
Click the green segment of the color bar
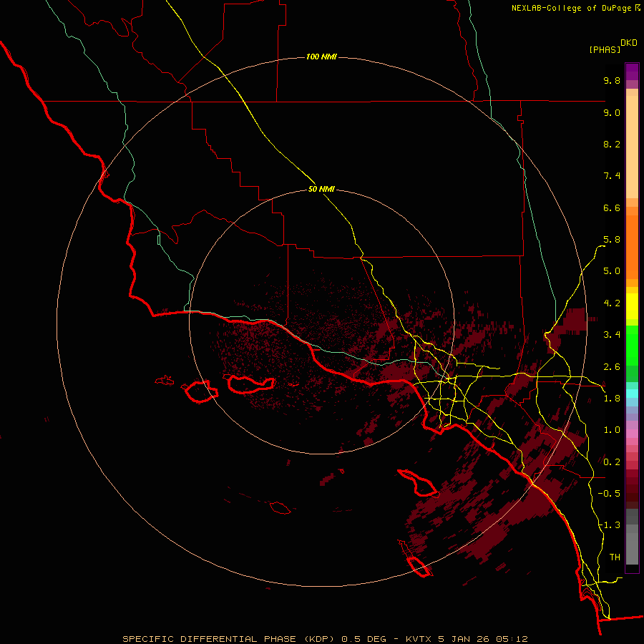tap(632, 346)
